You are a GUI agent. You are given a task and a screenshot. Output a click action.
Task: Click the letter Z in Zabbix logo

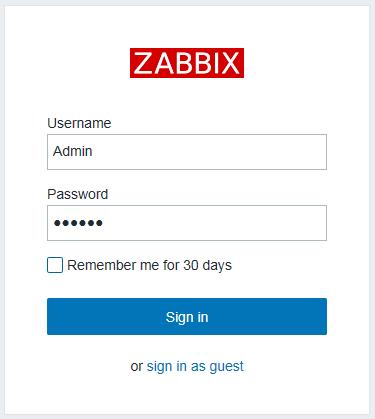pyautogui.click(x=144, y=63)
